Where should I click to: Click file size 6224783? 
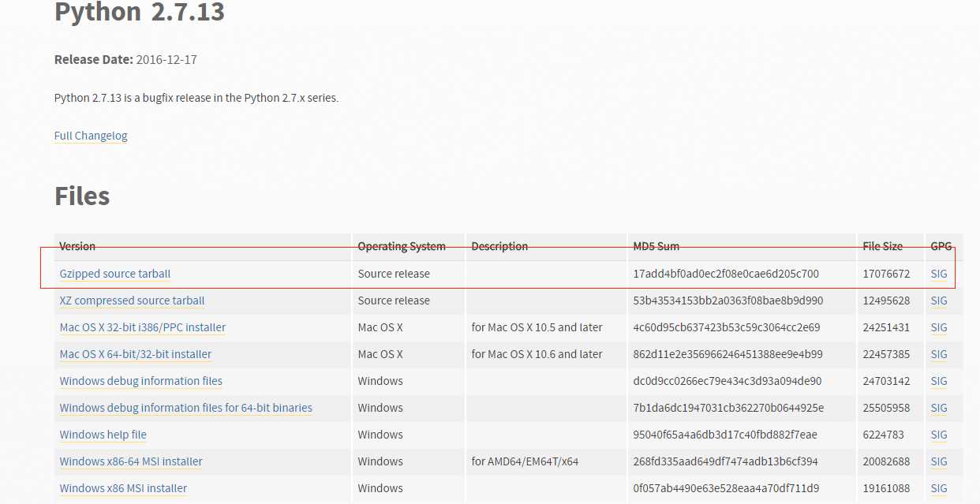click(x=883, y=435)
